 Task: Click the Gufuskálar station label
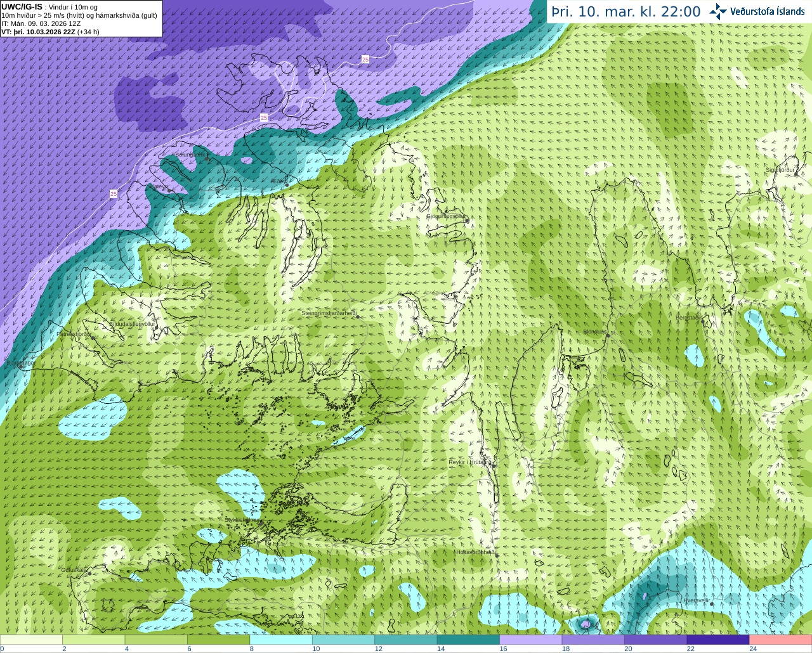pos(74,570)
